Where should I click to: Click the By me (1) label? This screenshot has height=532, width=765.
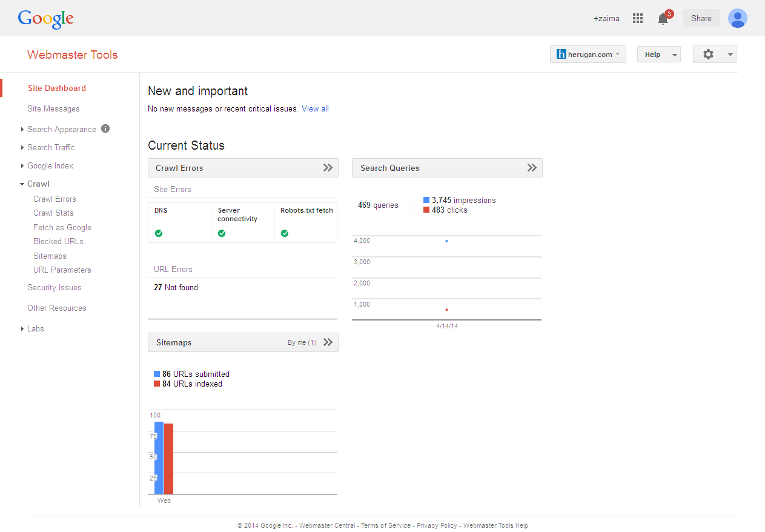click(x=302, y=343)
